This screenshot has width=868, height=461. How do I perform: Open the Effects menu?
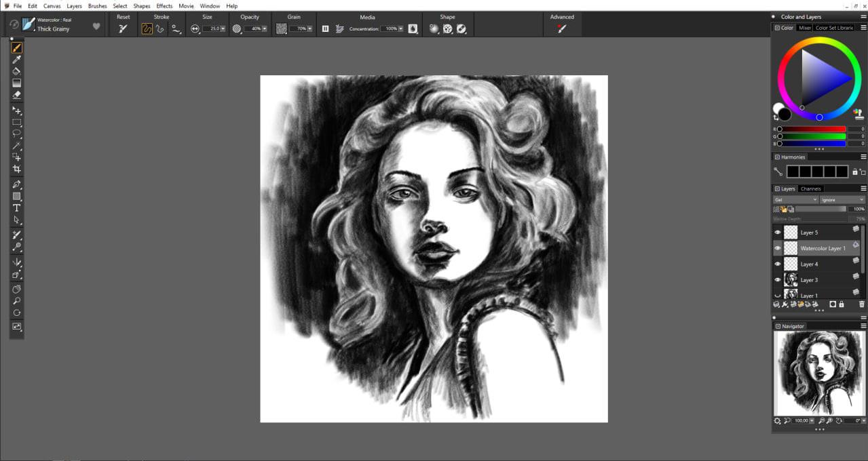(x=164, y=6)
